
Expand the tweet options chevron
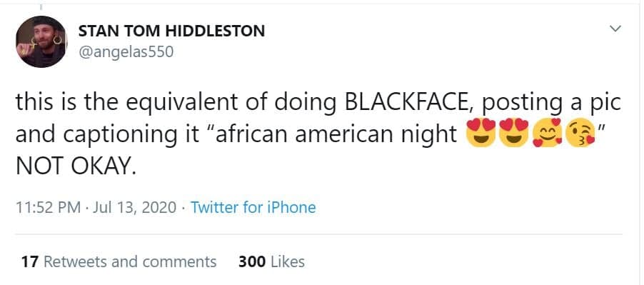click(615, 29)
